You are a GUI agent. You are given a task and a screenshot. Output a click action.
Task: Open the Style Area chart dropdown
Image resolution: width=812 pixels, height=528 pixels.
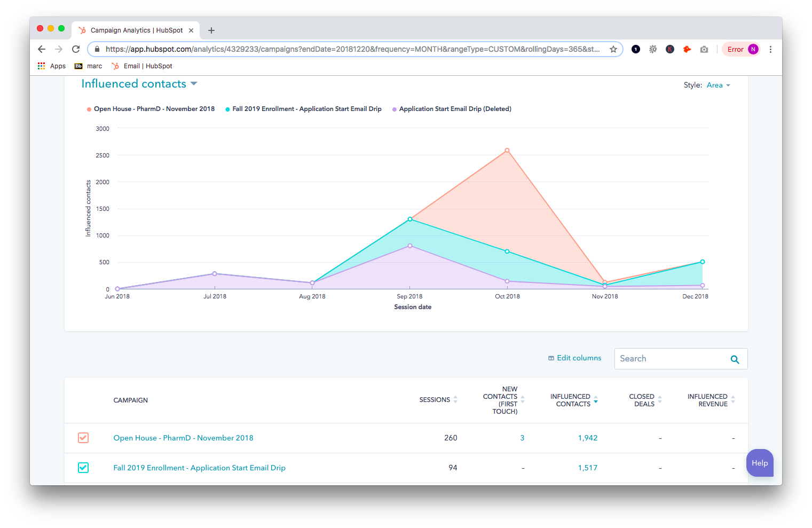click(x=718, y=85)
